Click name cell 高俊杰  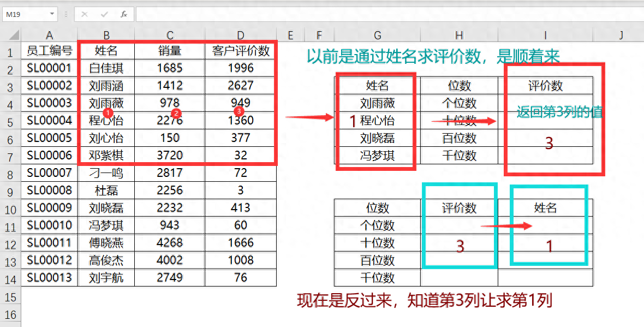pos(106,260)
